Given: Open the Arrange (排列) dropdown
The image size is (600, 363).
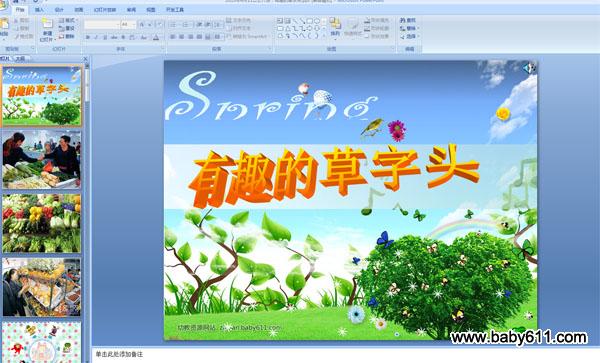Looking at the screenshot, I should coord(335,28).
